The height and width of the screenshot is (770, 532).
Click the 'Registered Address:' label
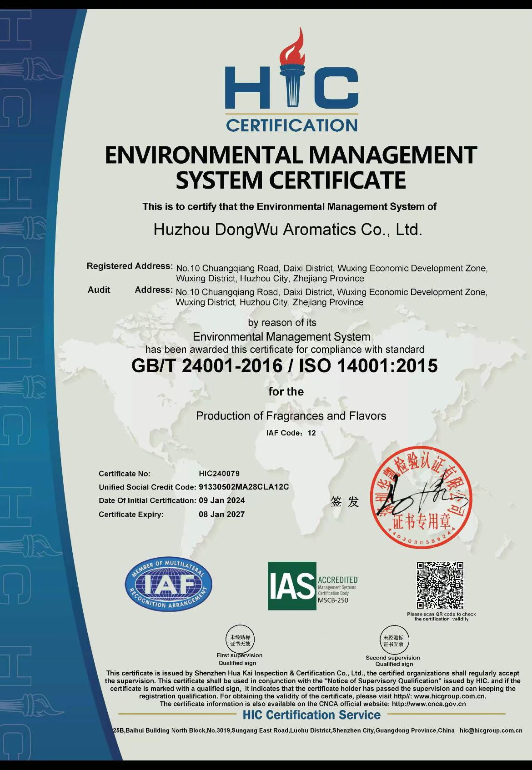130,266
